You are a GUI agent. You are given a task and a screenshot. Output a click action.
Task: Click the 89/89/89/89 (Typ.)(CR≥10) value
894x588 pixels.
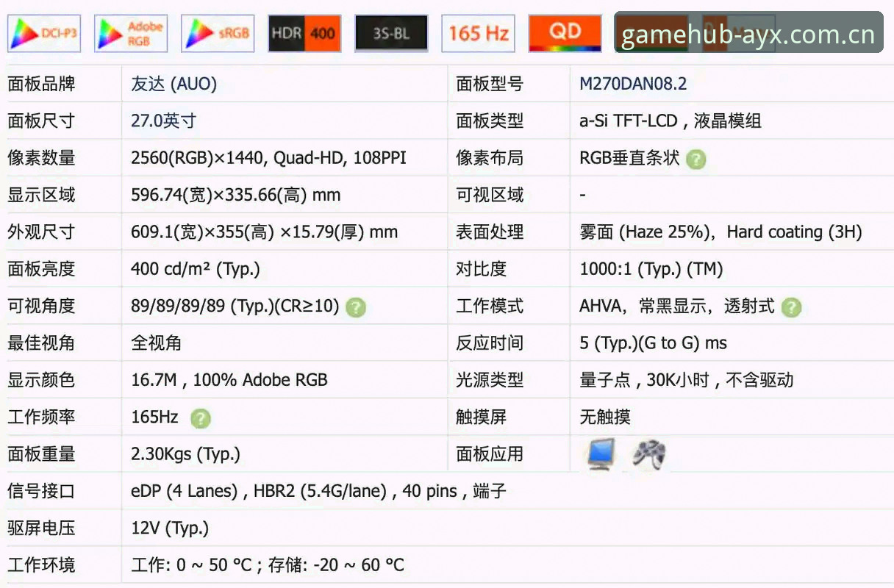235,306
